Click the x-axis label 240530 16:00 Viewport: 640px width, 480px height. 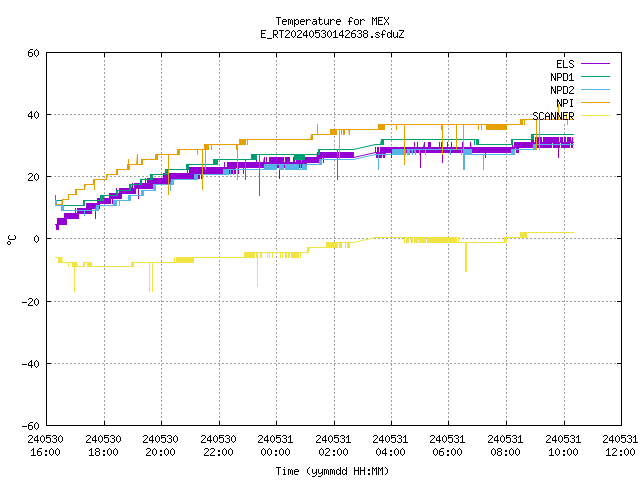click(x=45, y=446)
